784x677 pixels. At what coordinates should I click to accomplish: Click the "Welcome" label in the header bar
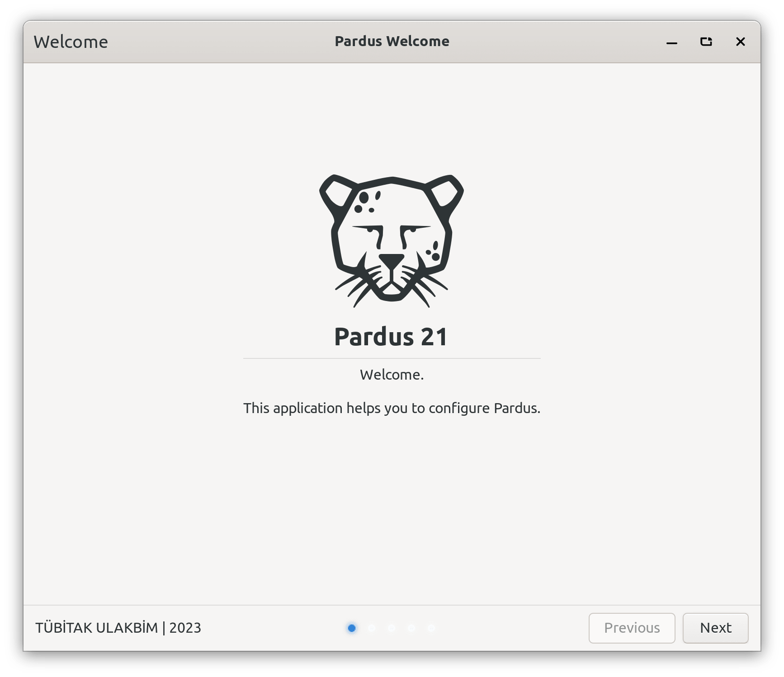[71, 42]
